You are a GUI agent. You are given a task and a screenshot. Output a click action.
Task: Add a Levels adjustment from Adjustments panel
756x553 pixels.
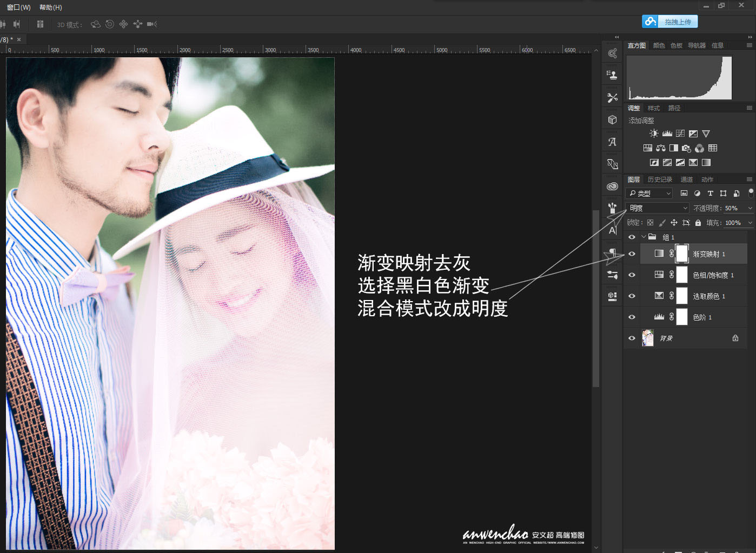[x=667, y=134]
